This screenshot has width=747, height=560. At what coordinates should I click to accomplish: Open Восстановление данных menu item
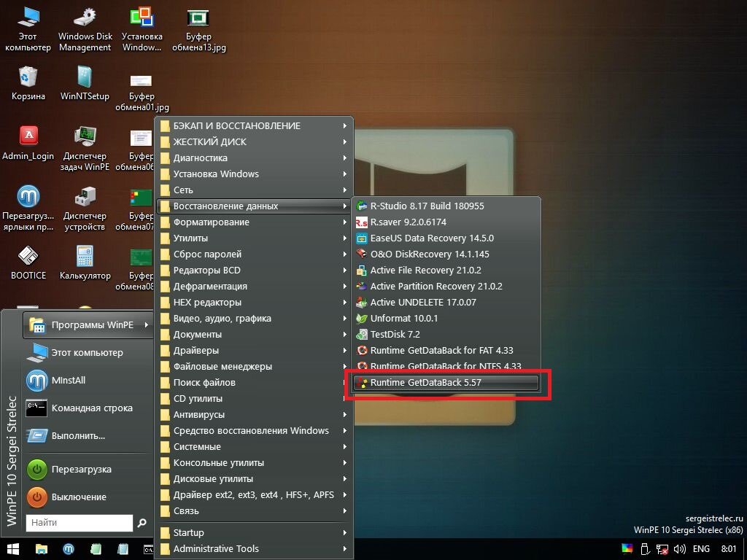click(255, 206)
